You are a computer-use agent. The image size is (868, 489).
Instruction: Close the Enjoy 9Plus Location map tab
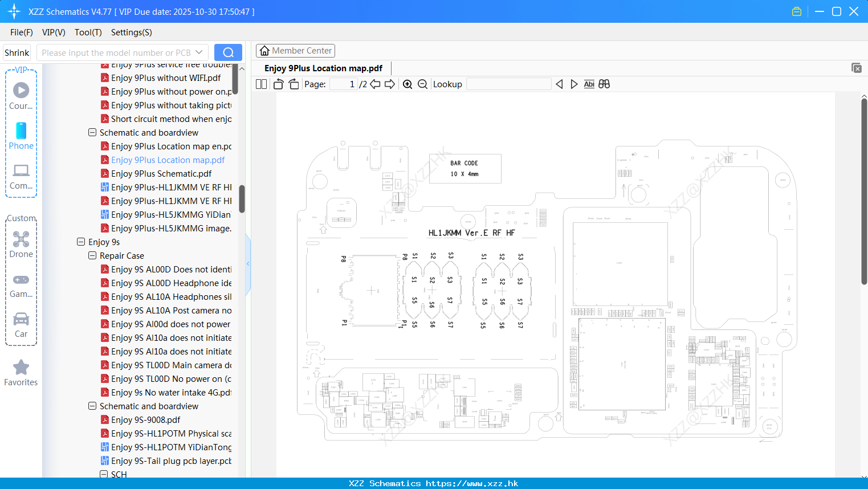(x=856, y=68)
